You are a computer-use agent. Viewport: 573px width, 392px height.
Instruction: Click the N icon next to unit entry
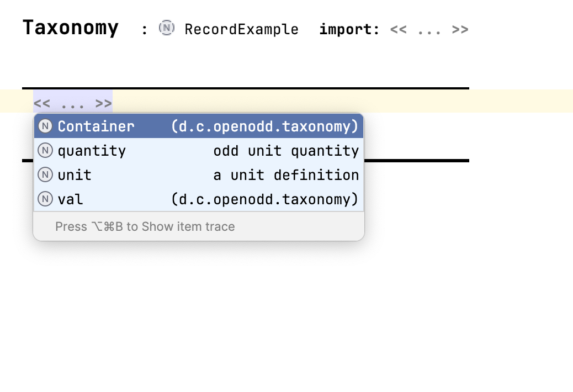[45, 174]
